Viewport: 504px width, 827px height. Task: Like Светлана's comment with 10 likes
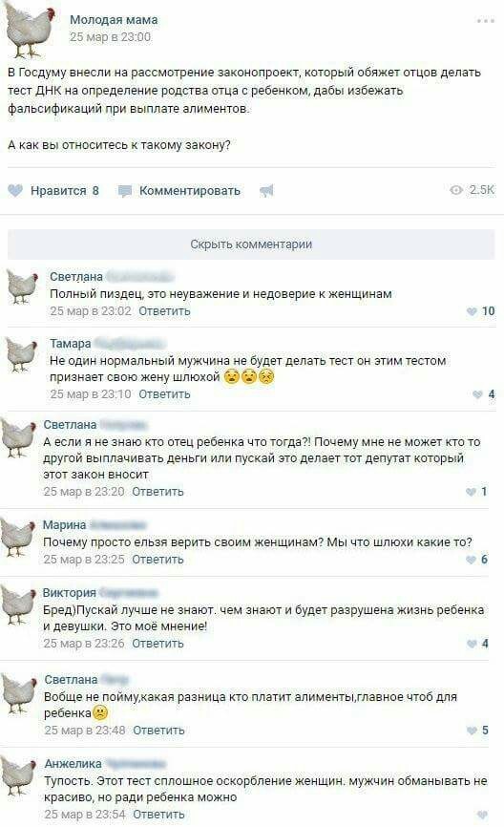click(x=472, y=311)
